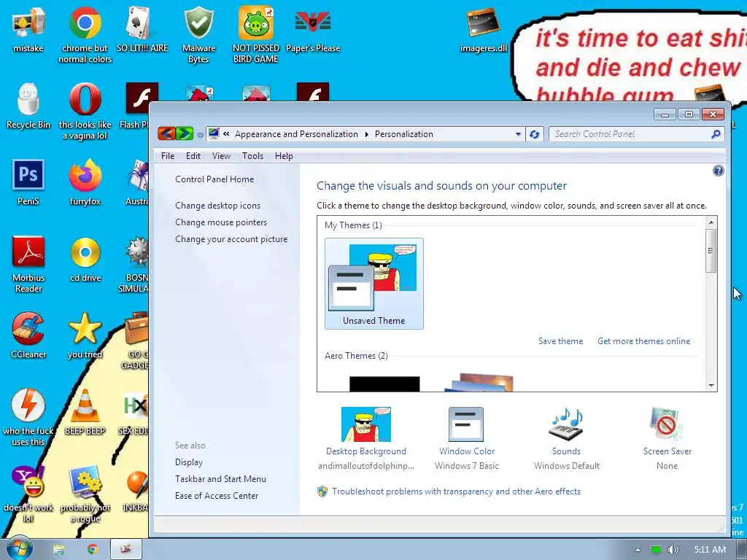Click Change desktop icons link
747x560 pixels.
(217, 205)
